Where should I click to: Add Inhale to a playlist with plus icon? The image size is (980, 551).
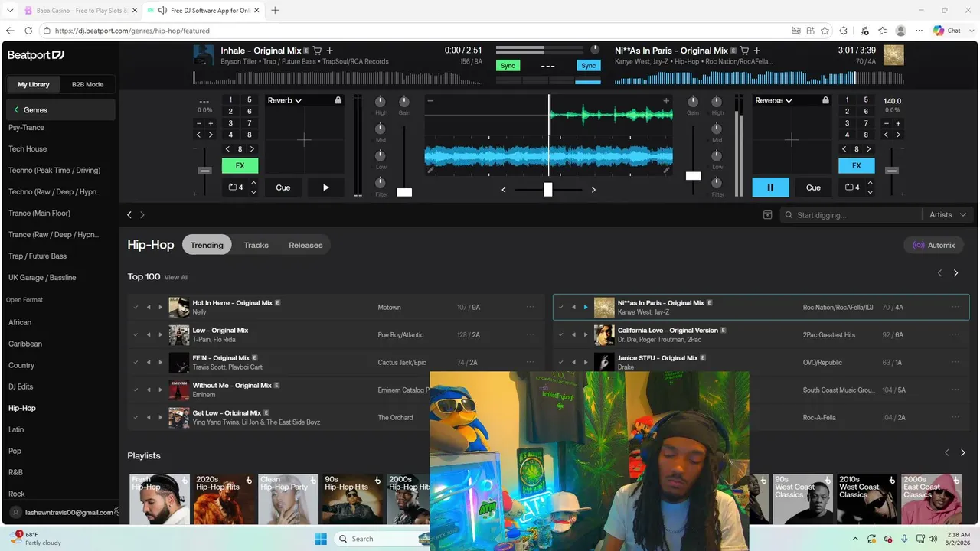pyautogui.click(x=330, y=51)
